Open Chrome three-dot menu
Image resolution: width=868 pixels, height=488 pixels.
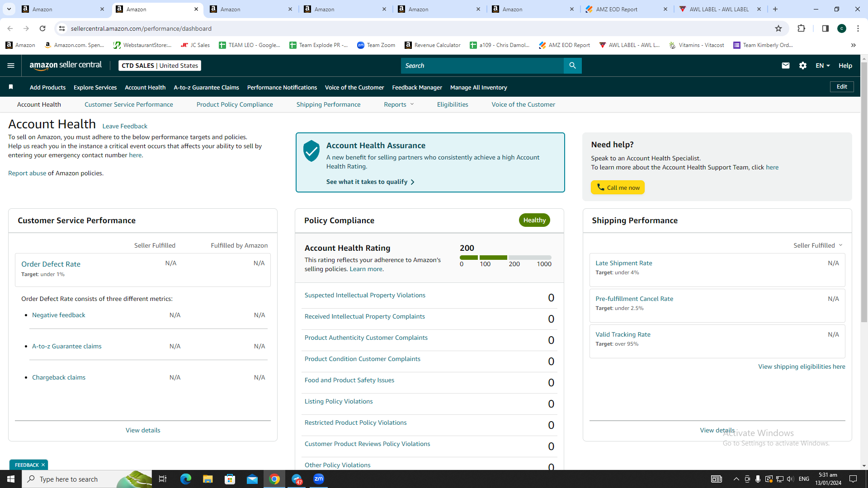(858, 28)
